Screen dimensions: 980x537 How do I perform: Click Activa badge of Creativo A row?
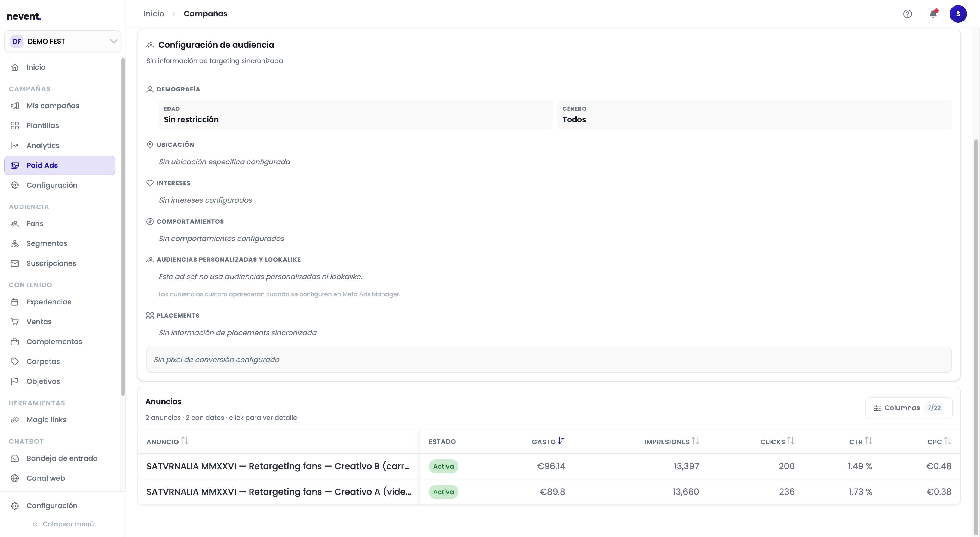443,492
